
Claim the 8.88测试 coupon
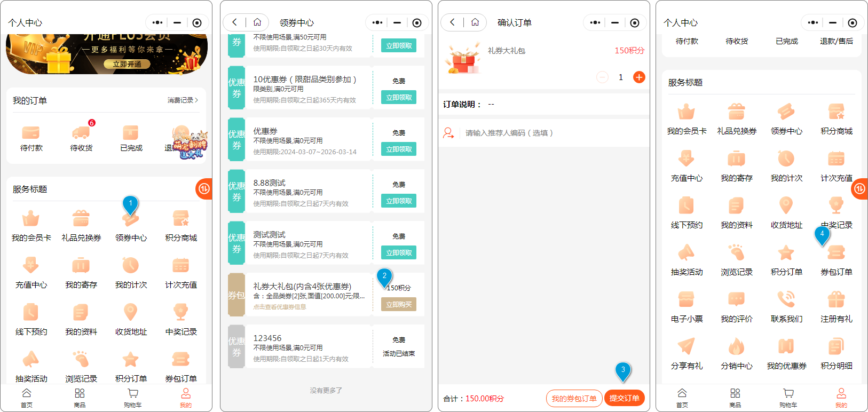(399, 201)
